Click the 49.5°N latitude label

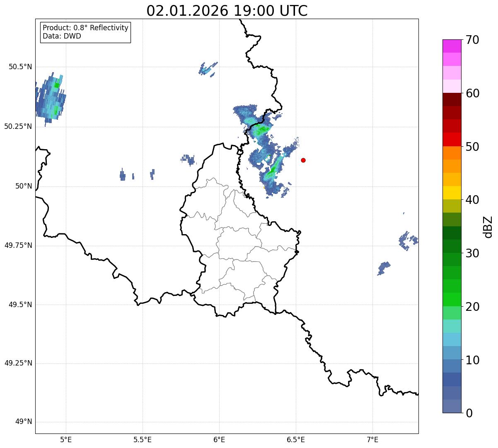(20, 305)
